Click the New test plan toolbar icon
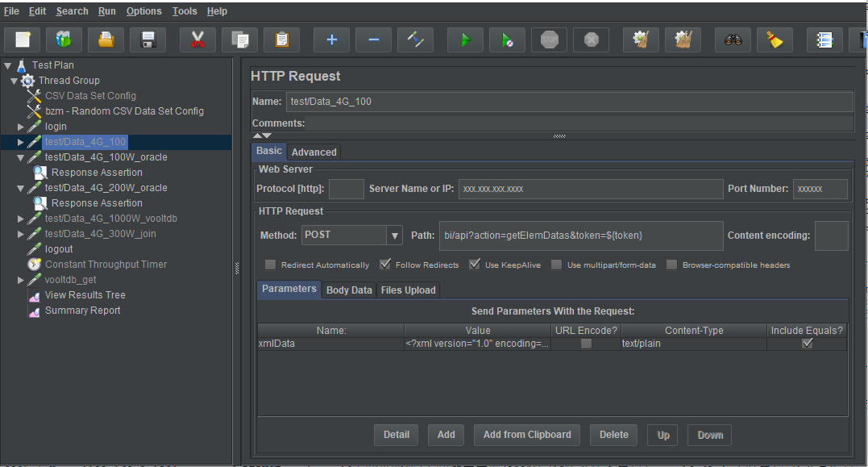The width and height of the screenshot is (868, 467). [x=23, y=40]
